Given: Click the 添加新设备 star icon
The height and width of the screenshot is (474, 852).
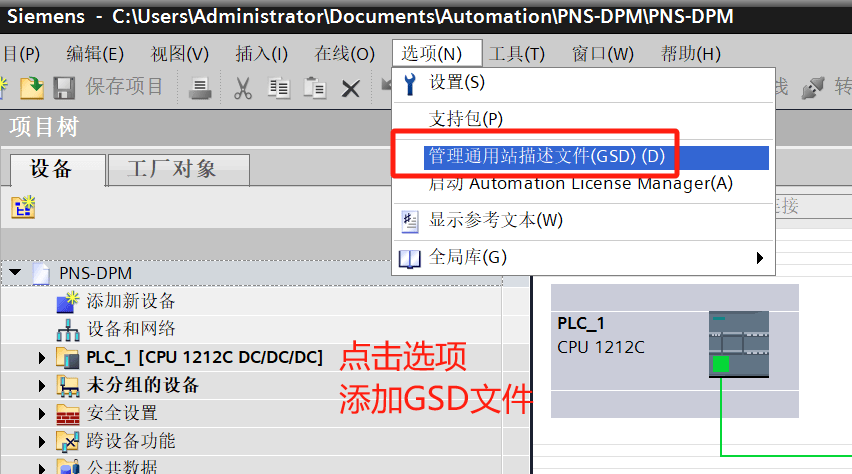Looking at the screenshot, I should click(68, 302).
